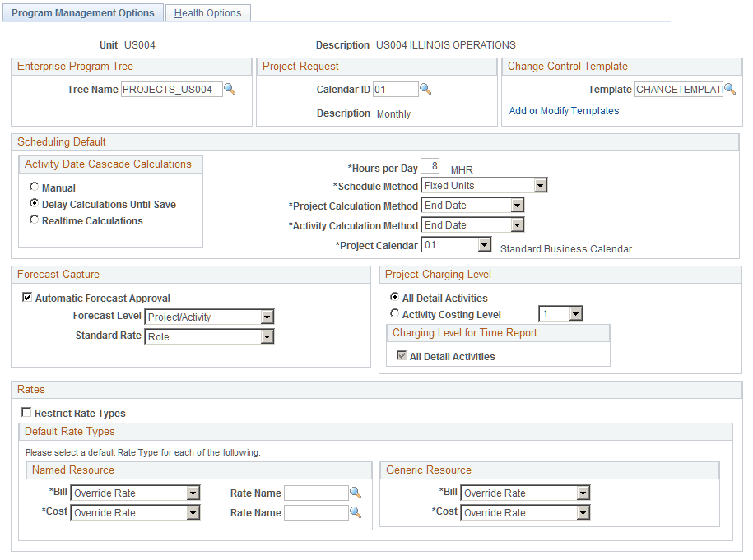
Task: Open the Template lookup for CHANGETEMPLAT
Action: [x=731, y=89]
